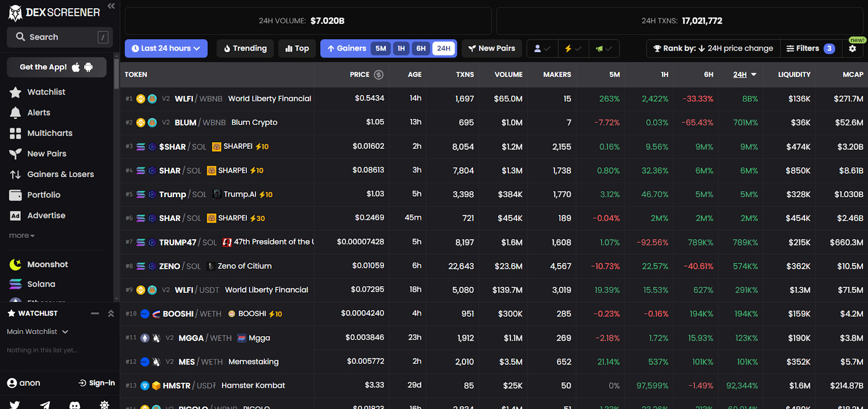
Task: Sort by MCAP column header
Action: (853, 74)
